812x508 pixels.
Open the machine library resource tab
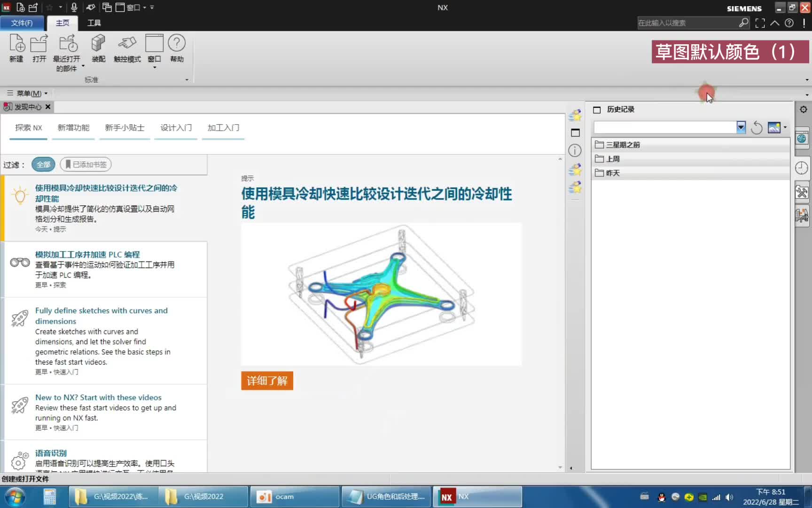(x=802, y=215)
